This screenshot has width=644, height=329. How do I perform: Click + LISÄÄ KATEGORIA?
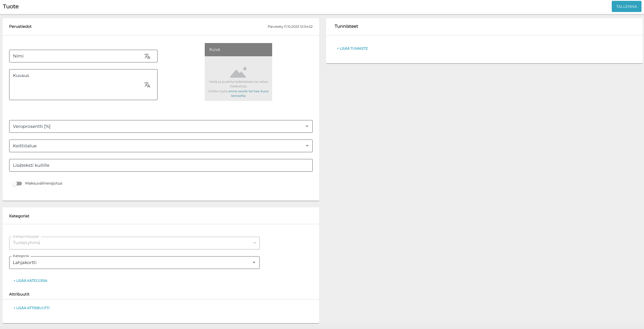tap(30, 281)
